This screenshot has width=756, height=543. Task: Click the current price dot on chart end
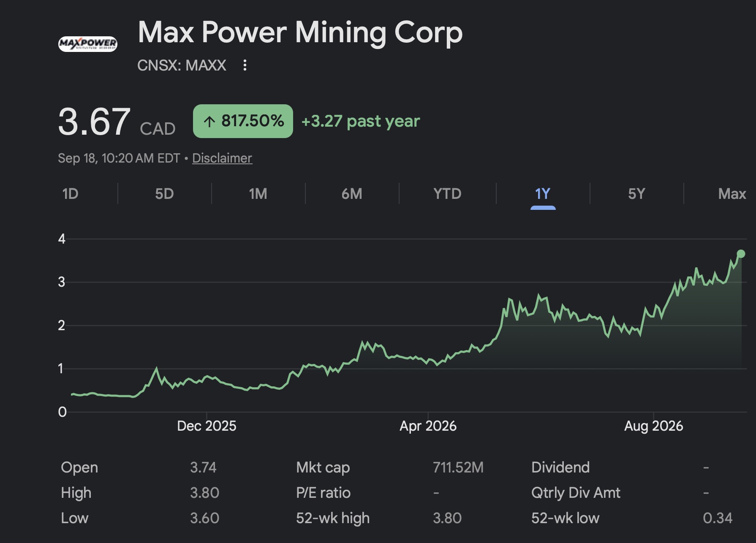point(741,254)
